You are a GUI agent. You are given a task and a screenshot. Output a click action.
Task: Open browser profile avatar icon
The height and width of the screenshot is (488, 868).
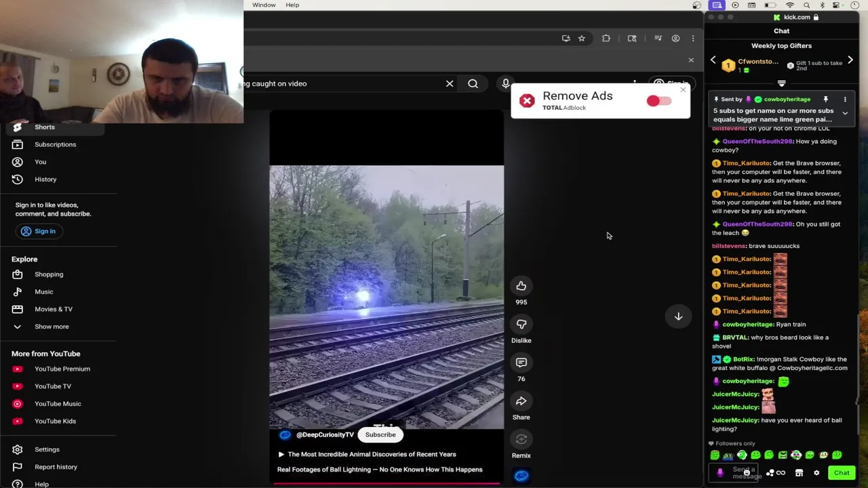pos(675,39)
